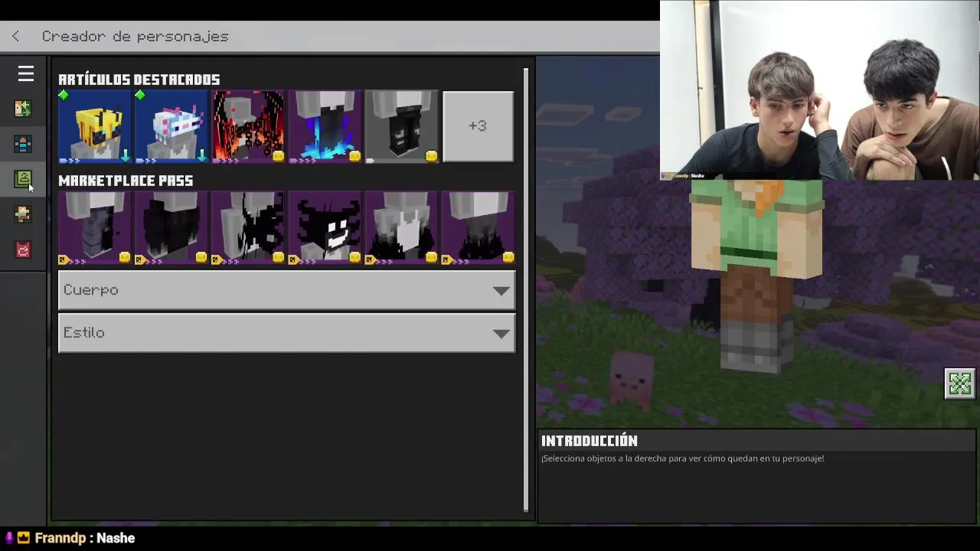The height and width of the screenshot is (551, 980).
Task: Click the Introducción heading
Action: click(x=589, y=441)
